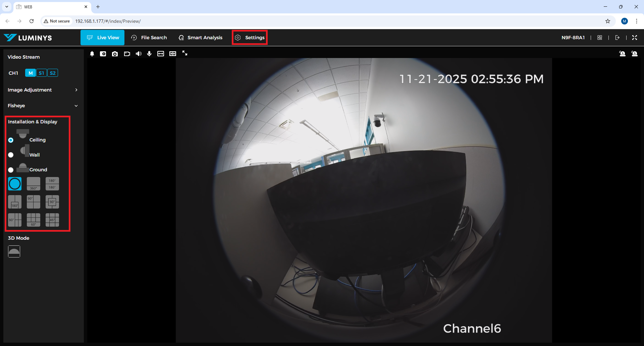
Task: Select the S2 stream button
Action: tap(53, 73)
